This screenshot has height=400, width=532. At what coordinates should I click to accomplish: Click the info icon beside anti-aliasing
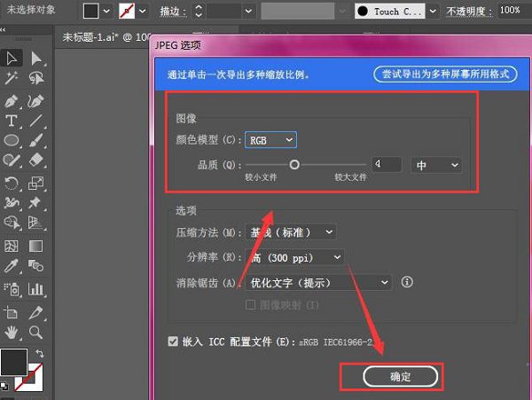407,282
